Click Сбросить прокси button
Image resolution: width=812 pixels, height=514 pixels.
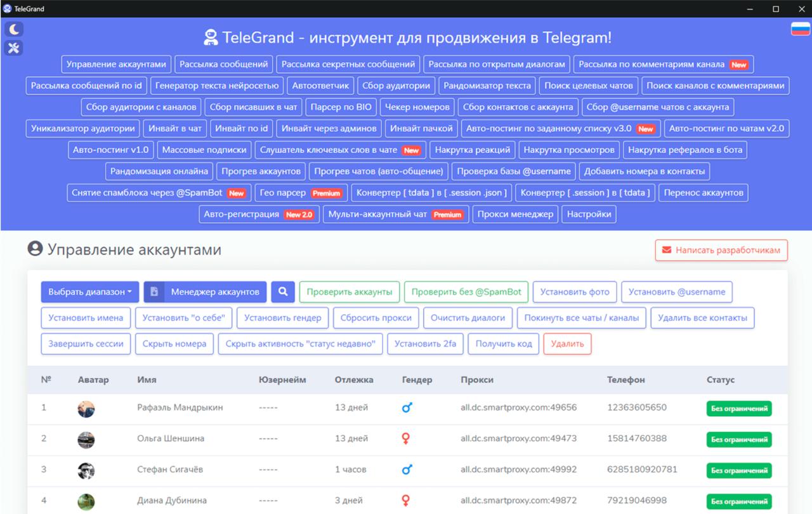[x=376, y=318]
